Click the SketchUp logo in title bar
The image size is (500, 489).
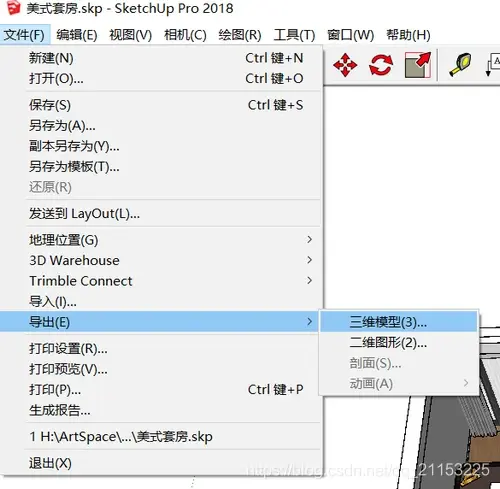tap(13, 8)
